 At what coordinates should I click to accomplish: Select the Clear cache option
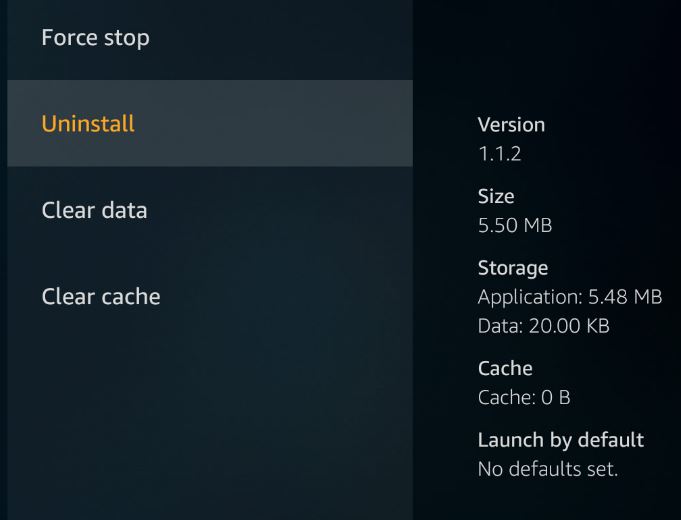tap(100, 297)
